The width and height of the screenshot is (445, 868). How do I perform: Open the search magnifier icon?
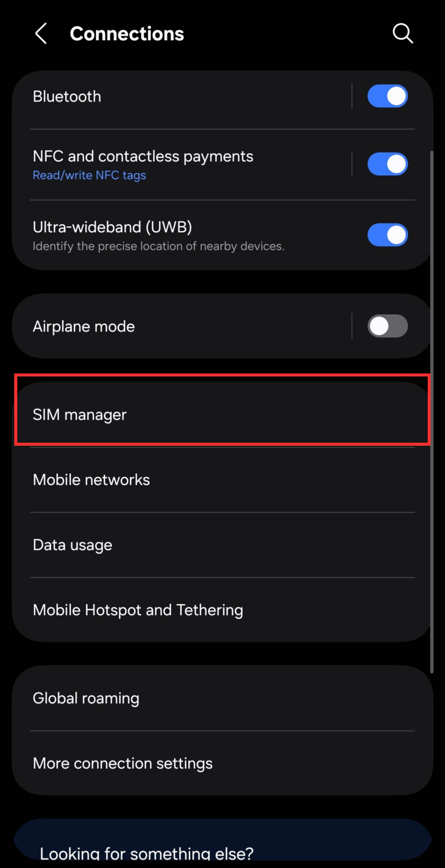(403, 34)
